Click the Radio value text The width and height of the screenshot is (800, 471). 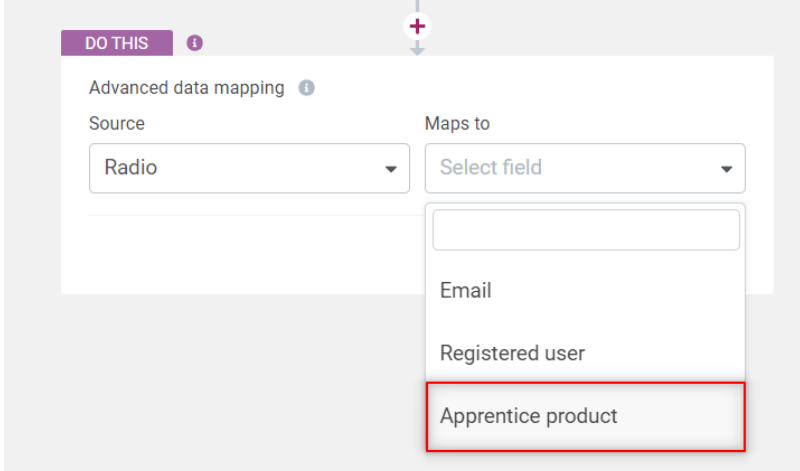(131, 167)
